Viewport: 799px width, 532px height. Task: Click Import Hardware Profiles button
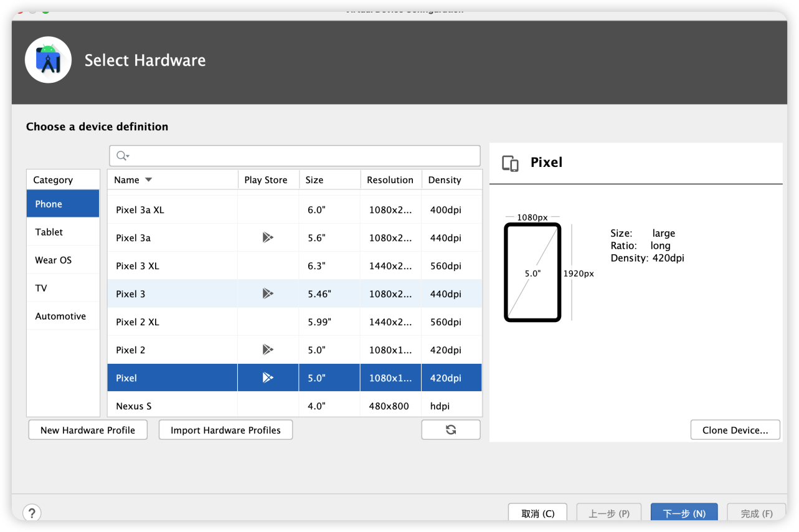(x=225, y=430)
